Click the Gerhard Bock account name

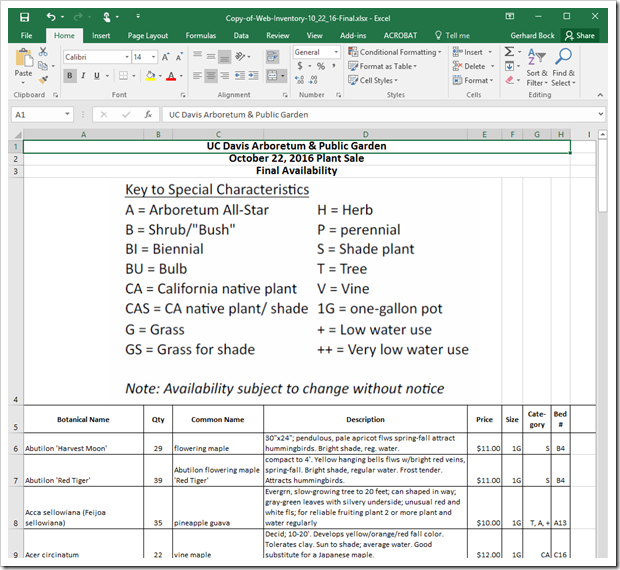tap(532, 36)
